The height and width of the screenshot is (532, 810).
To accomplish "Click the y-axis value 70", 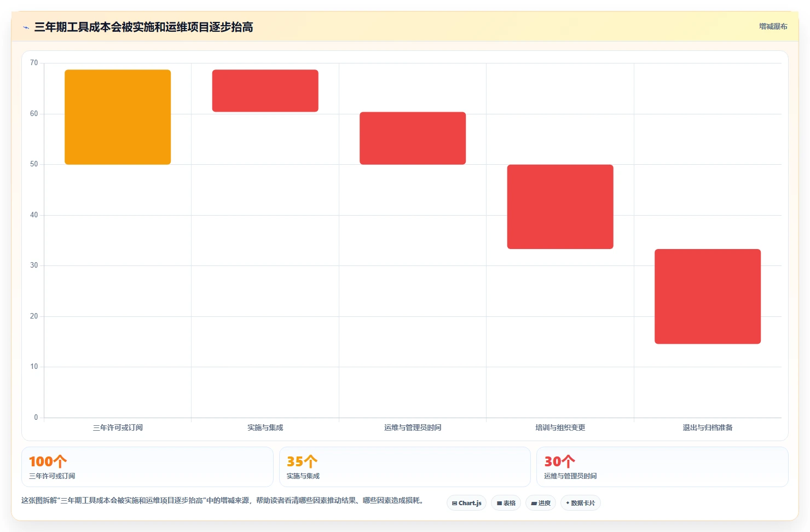I will click(x=34, y=63).
